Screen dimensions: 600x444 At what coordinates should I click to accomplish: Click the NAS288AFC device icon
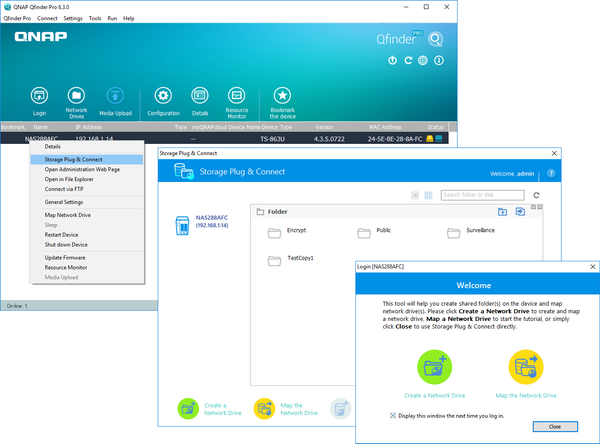point(182,225)
